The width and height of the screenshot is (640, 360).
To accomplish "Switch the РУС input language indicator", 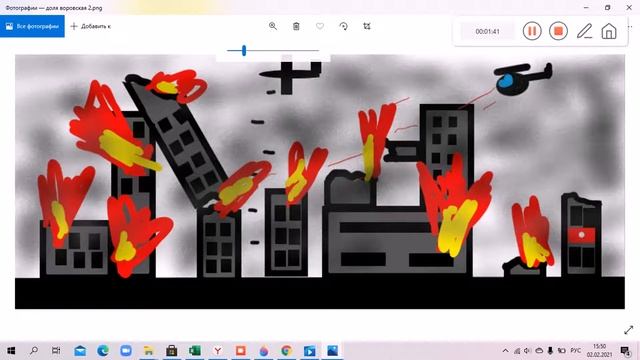I will [576, 351].
